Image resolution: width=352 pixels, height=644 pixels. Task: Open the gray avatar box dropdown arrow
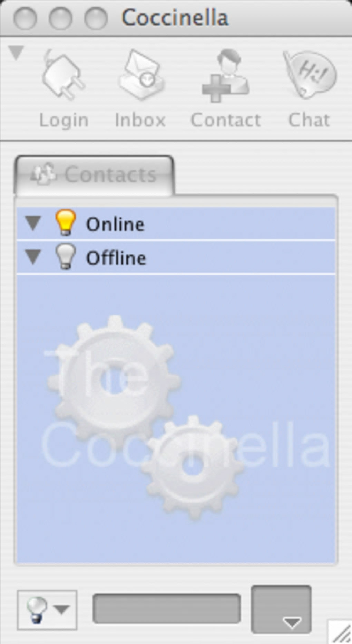point(292,623)
